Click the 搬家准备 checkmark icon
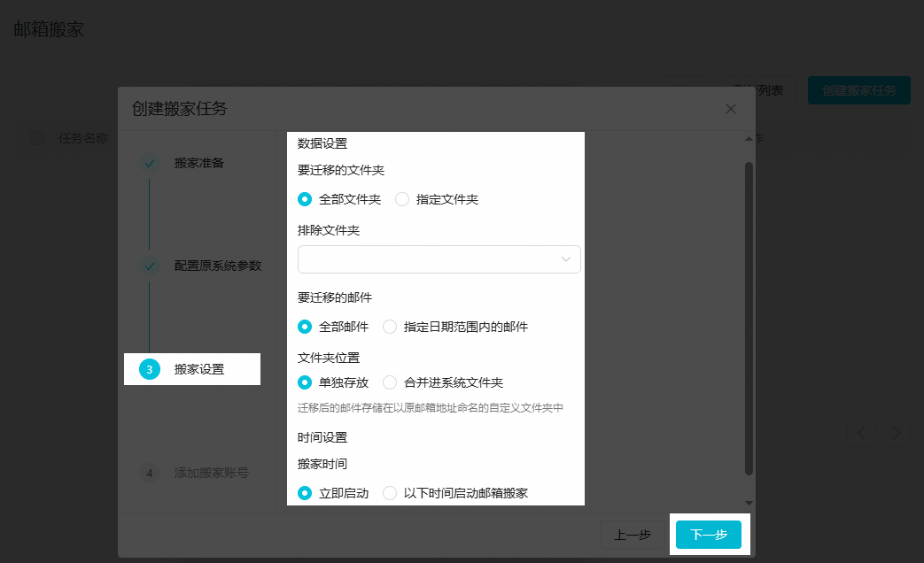924x563 pixels. click(x=150, y=164)
